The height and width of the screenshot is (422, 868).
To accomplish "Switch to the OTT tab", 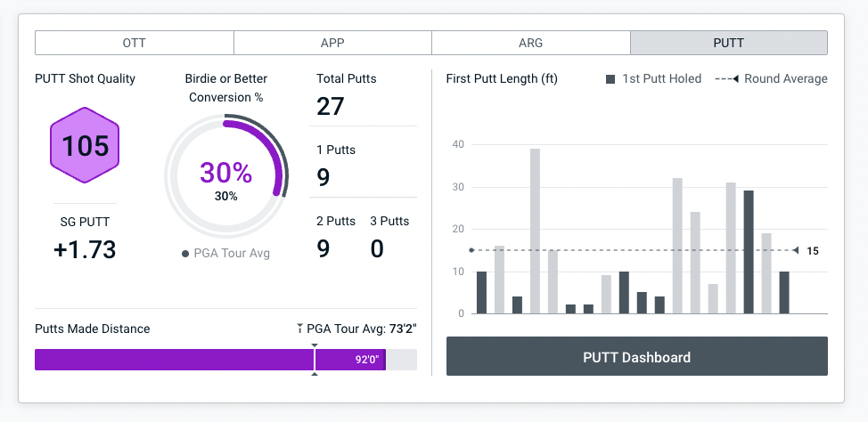I will (x=135, y=43).
